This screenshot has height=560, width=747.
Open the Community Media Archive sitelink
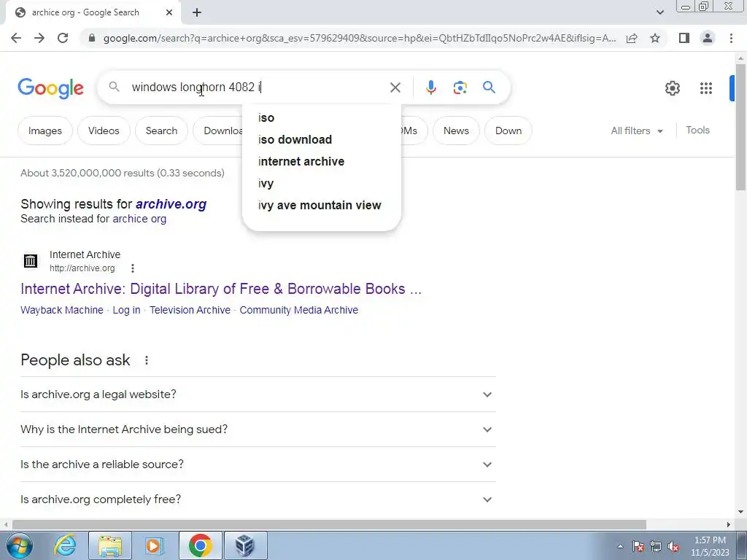pos(298,310)
